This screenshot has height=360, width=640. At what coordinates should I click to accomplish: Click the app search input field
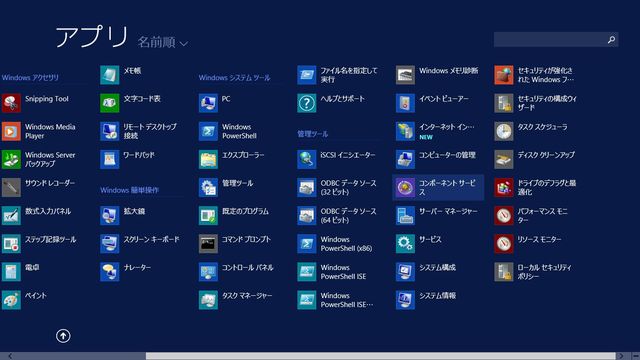tap(549, 40)
